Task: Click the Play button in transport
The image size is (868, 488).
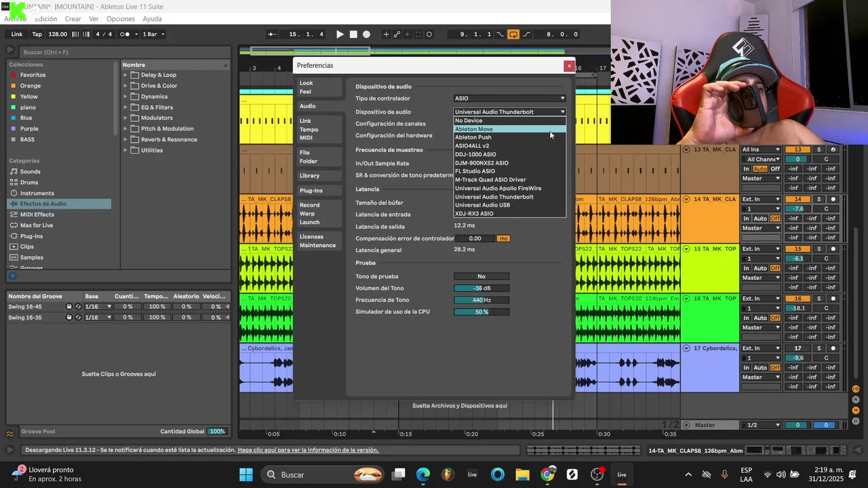Action: pyautogui.click(x=340, y=34)
